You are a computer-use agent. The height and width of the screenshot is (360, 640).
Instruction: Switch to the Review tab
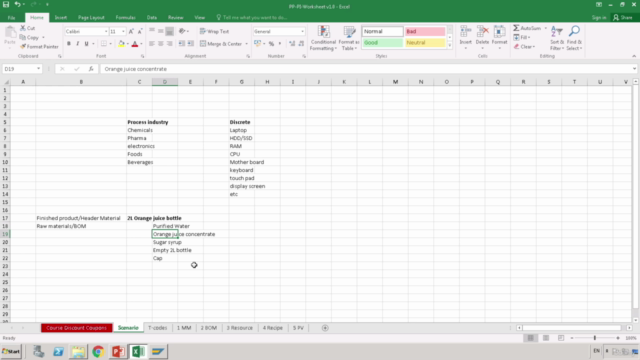coord(176,18)
